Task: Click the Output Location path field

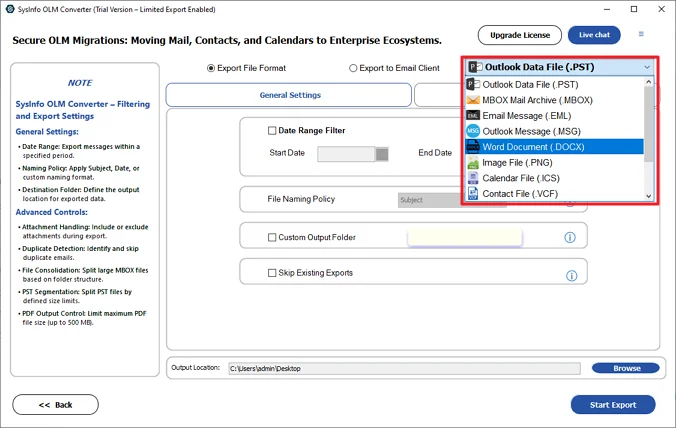Action: click(404, 369)
